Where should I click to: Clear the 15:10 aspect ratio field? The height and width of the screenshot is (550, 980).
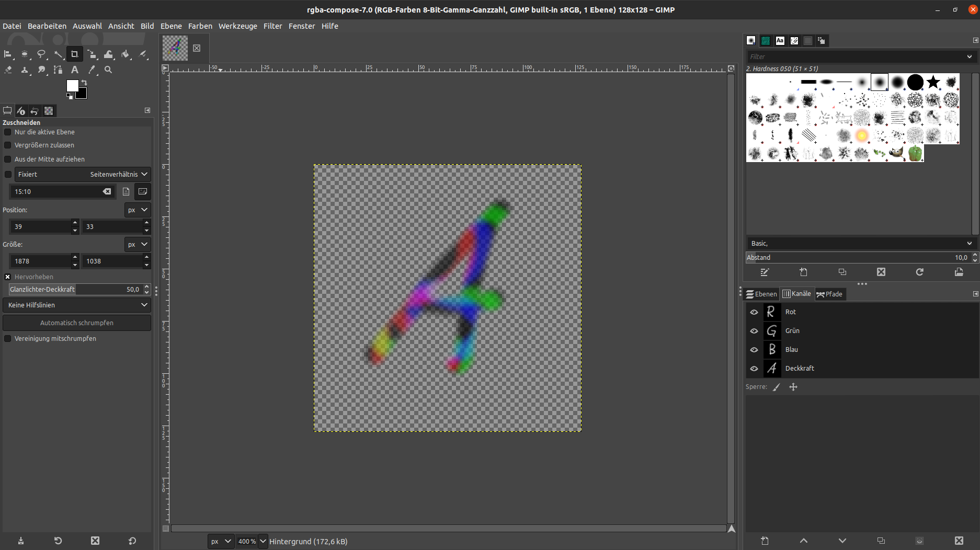pyautogui.click(x=107, y=191)
